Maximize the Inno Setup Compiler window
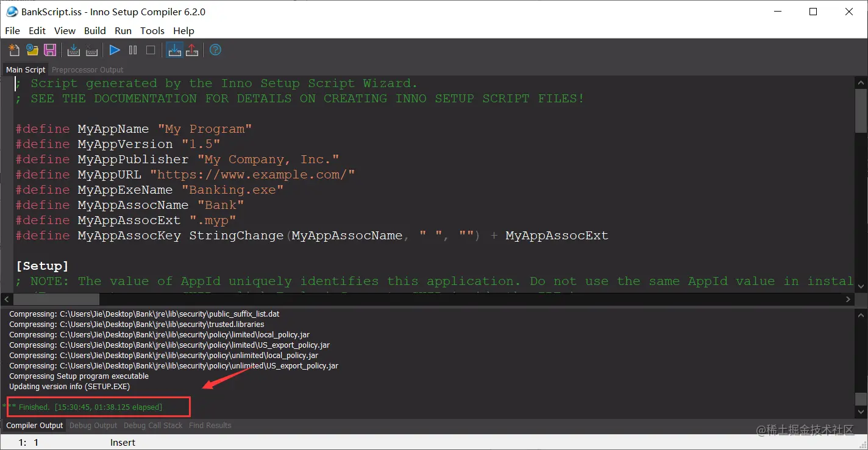The image size is (868, 450). (x=813, y=12)
